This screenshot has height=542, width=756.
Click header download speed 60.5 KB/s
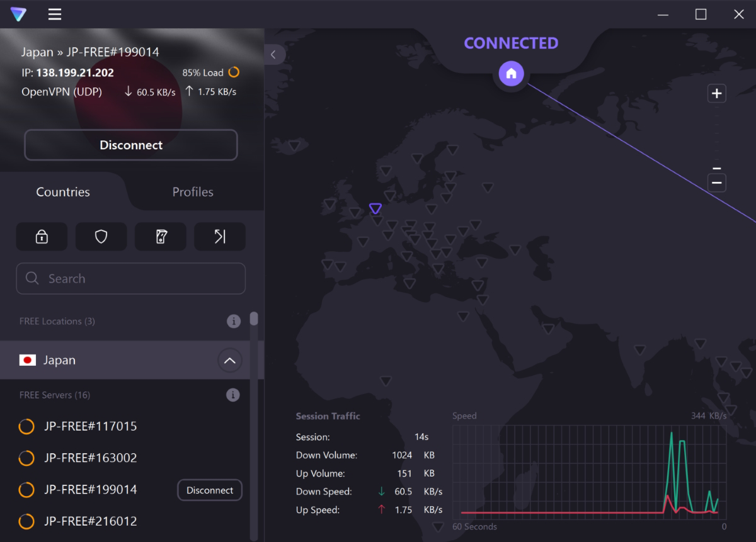click(x=150, y=92)
